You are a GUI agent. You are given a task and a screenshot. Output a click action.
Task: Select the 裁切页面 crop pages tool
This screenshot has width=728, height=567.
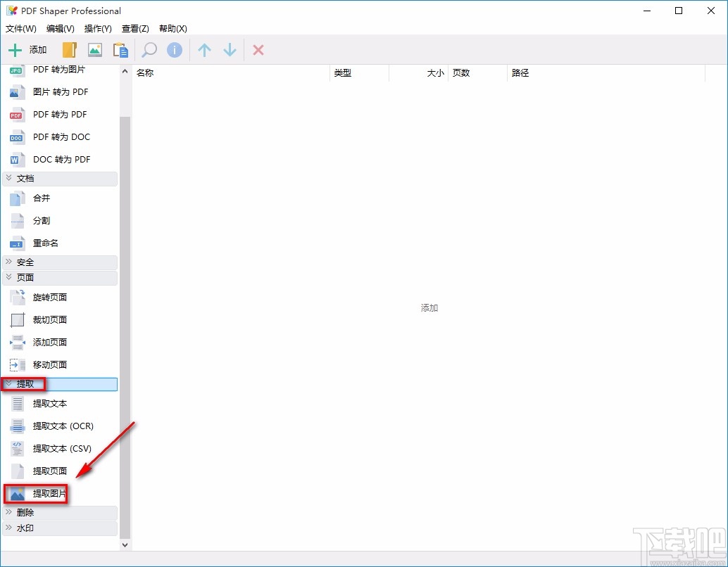49,319
